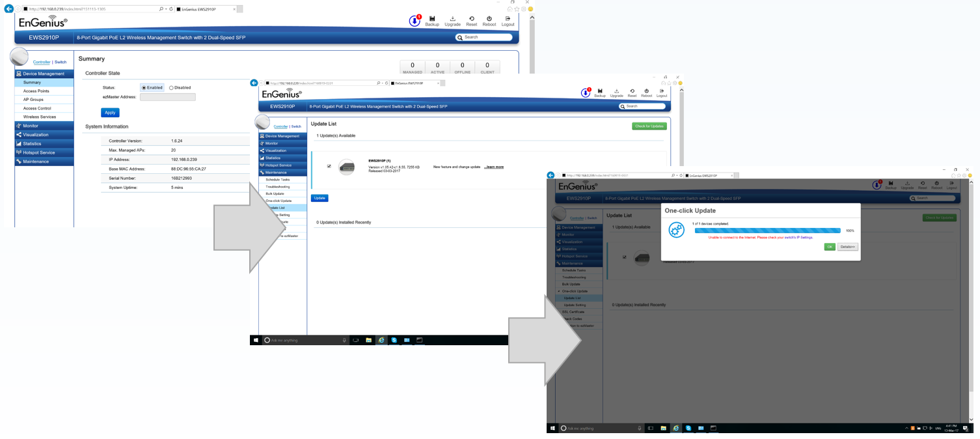Expand Maintenance in the Summary window sidebar

click(44, 162)
